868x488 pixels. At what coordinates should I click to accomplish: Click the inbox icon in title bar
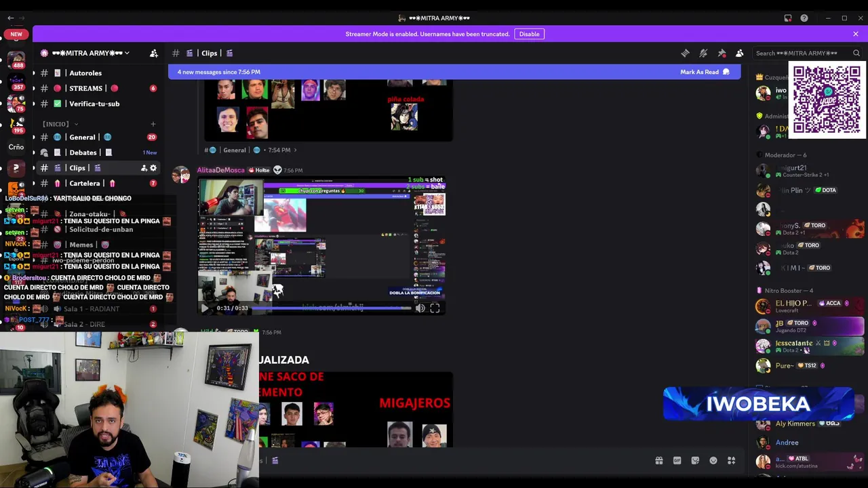tap(788, 18)
